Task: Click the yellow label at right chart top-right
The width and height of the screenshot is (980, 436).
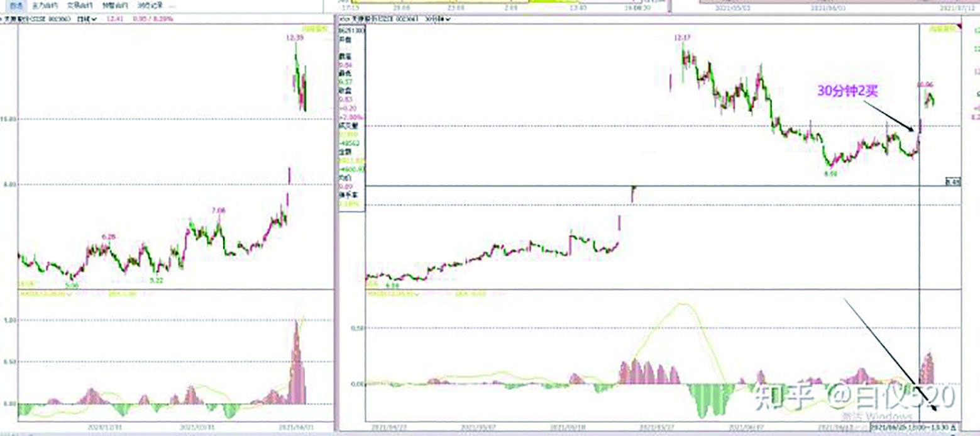Action: point(940,28)
